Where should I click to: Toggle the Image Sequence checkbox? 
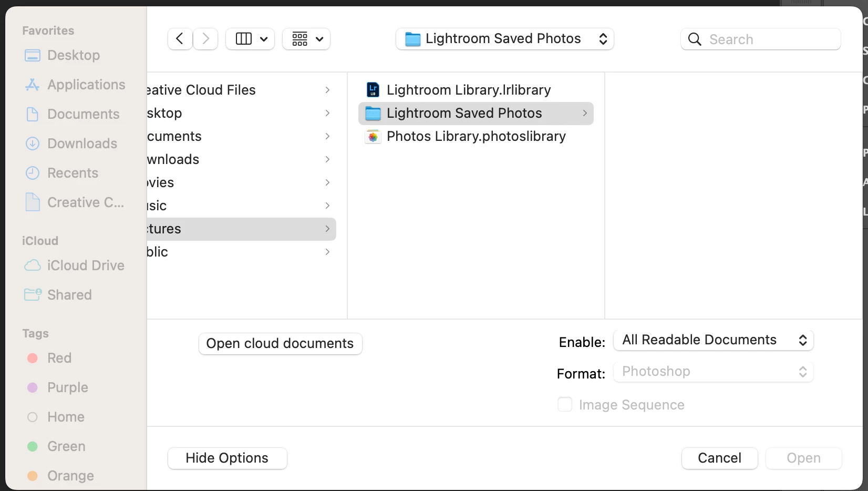point(565,405)
